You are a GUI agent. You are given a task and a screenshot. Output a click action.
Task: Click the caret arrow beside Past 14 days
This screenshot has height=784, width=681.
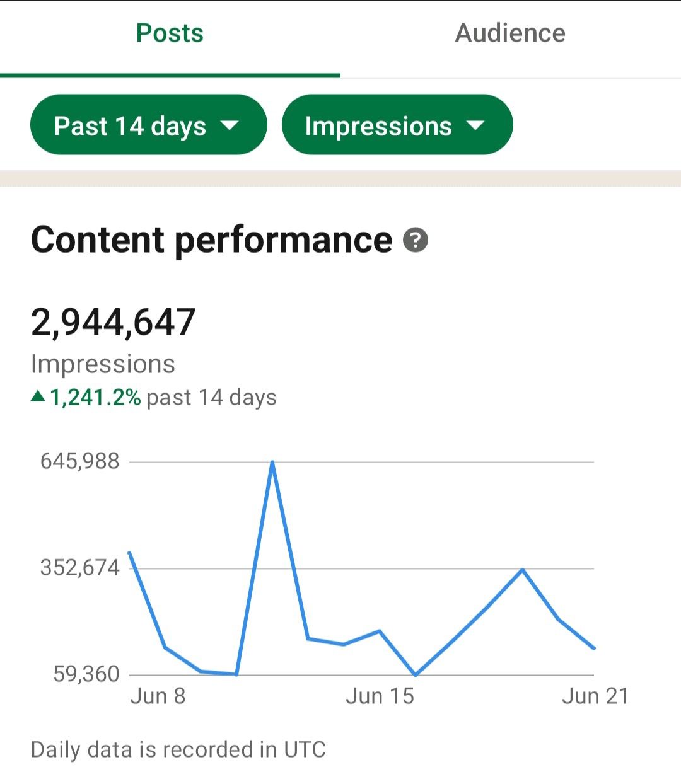coord(230,125)
